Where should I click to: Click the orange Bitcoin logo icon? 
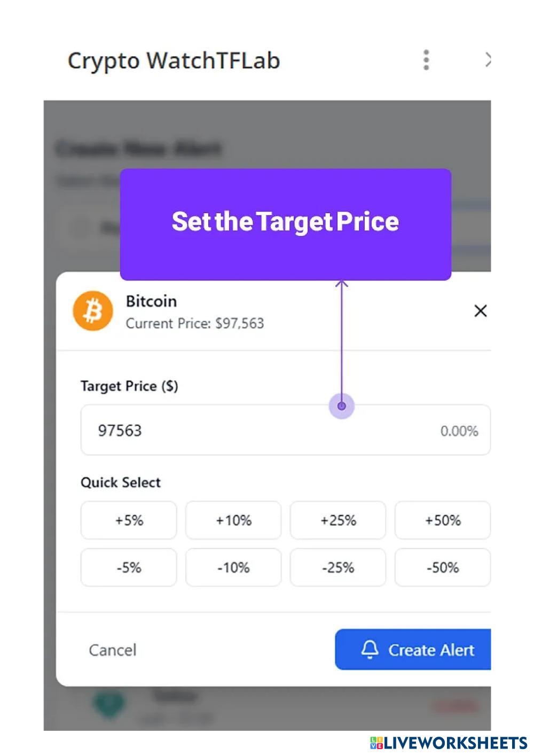93,311
